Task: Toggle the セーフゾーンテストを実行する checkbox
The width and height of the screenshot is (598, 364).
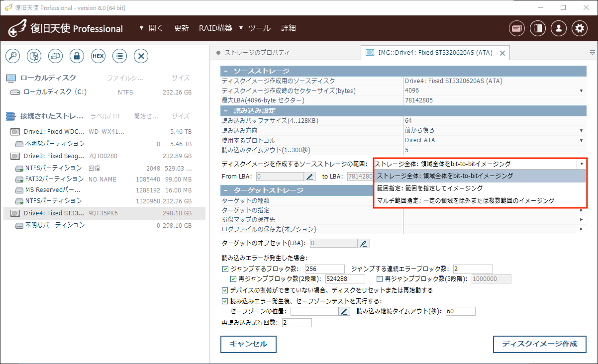Action: (x=225, y=301)
